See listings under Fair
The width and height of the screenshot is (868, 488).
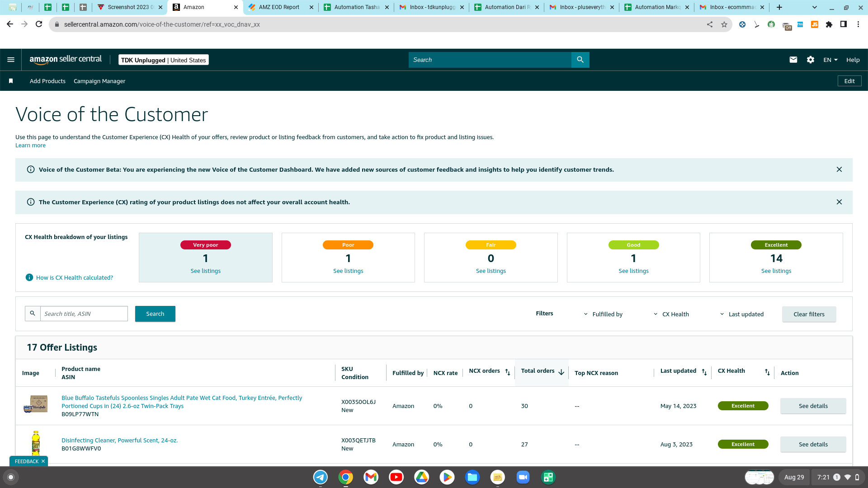click(x=491, y=271)
